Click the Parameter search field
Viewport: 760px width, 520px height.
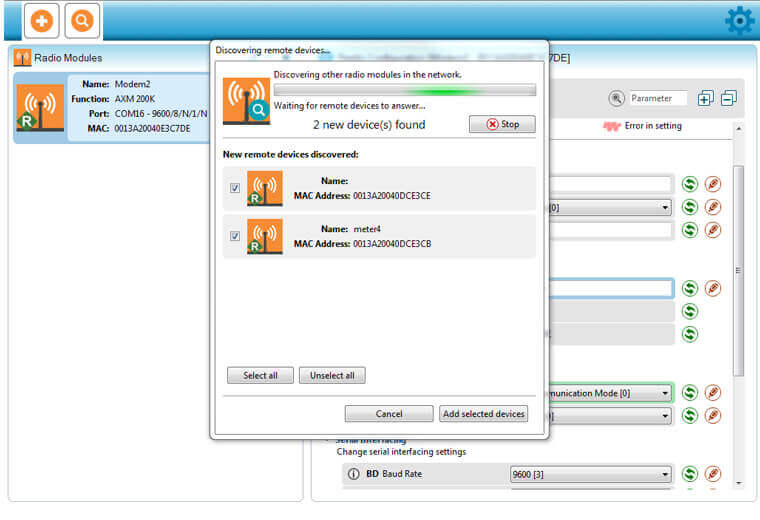click(658, 98)
